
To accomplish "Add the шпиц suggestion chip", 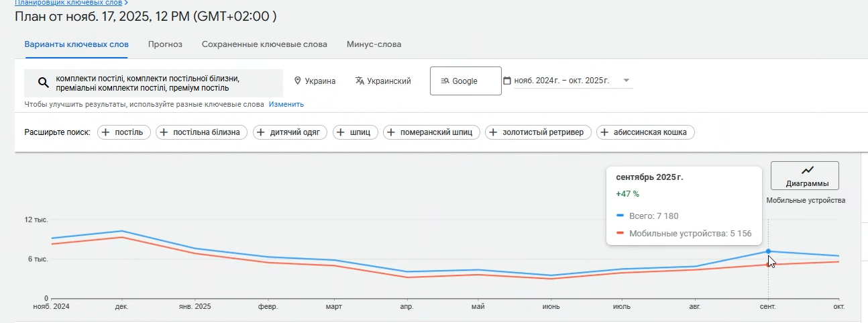I will click(x=356, y=132).
